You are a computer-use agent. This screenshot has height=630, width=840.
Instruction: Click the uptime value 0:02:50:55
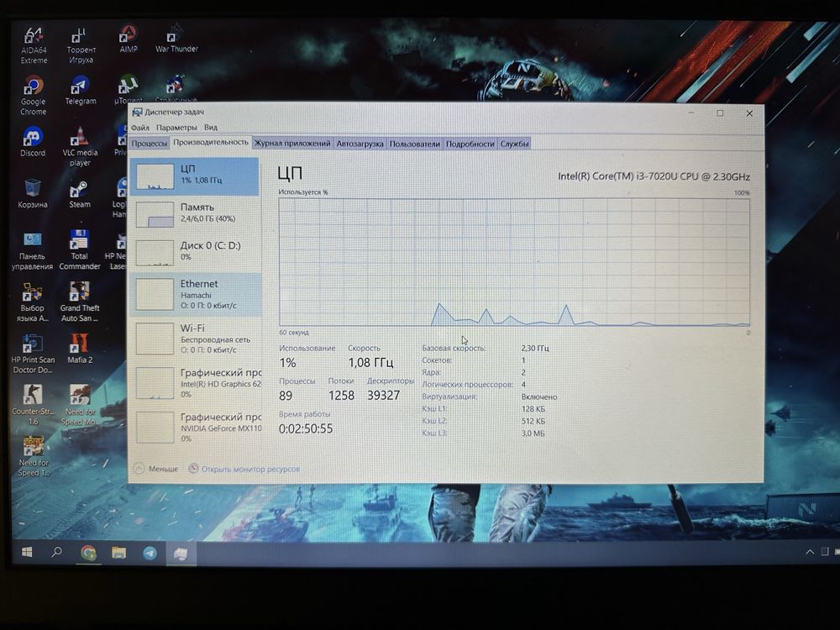point(306,428)
